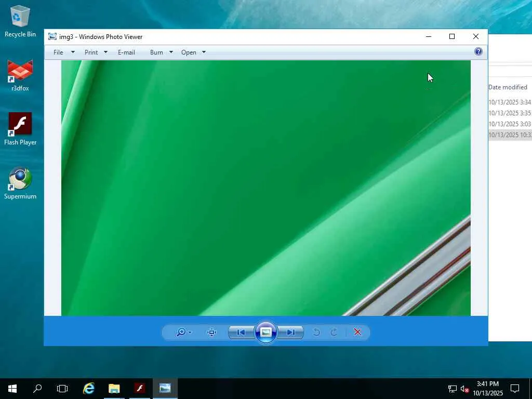Select the Actual size fit icon
The width and height of the screenshot is (532, 399).
pyautogui.click(x=212, y=332)
